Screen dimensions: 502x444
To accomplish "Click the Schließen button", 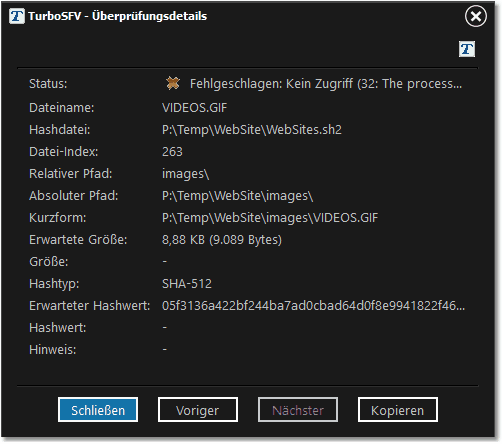I will coord(98,410).
